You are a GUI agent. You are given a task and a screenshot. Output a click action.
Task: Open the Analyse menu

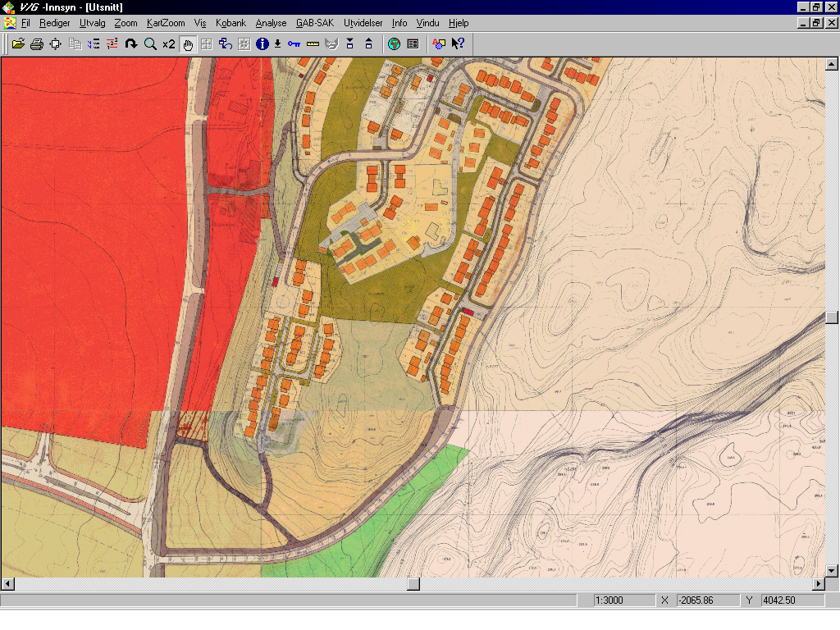click(x=271, y=23)
